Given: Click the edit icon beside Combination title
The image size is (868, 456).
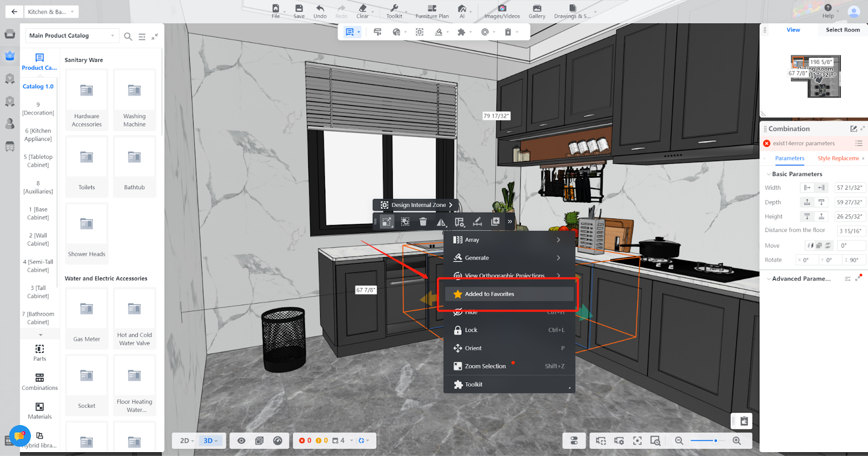Looking at the screenshot, I should click(x=853, y=129).
